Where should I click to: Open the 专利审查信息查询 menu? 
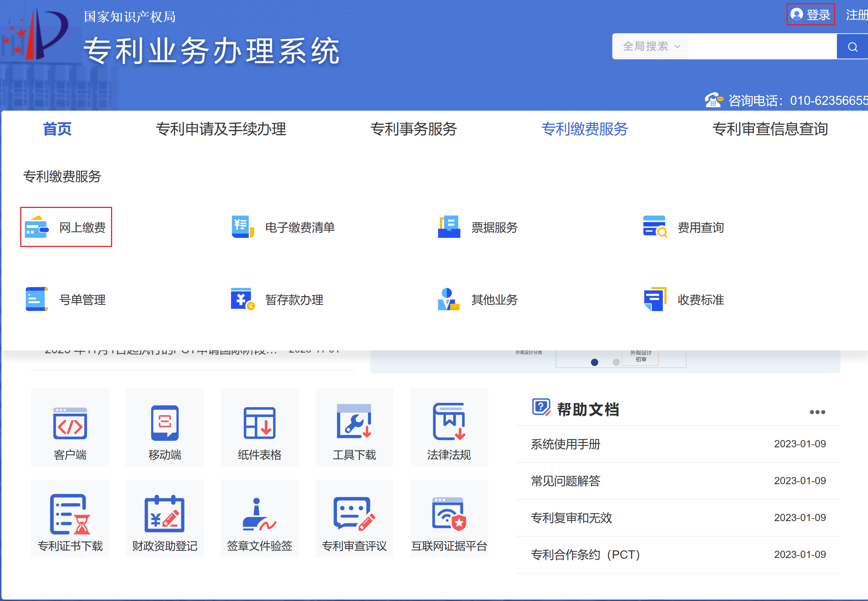pyautogui.click(x=770, y=129)
